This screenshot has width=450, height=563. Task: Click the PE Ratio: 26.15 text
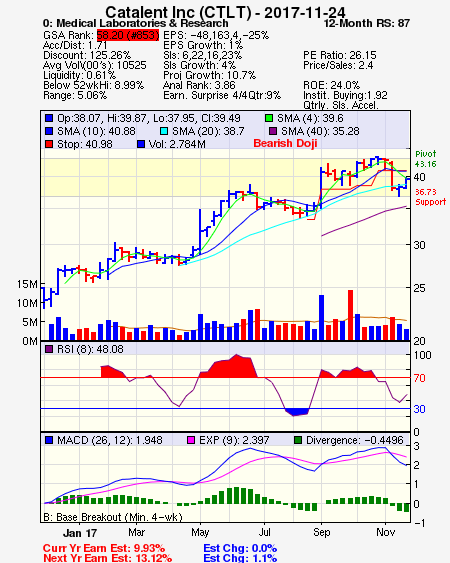click(340, 55)
